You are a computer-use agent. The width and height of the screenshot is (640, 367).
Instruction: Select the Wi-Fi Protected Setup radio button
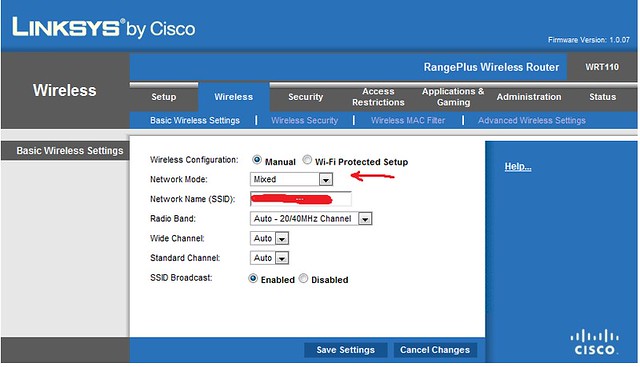(x=307, y=160)
